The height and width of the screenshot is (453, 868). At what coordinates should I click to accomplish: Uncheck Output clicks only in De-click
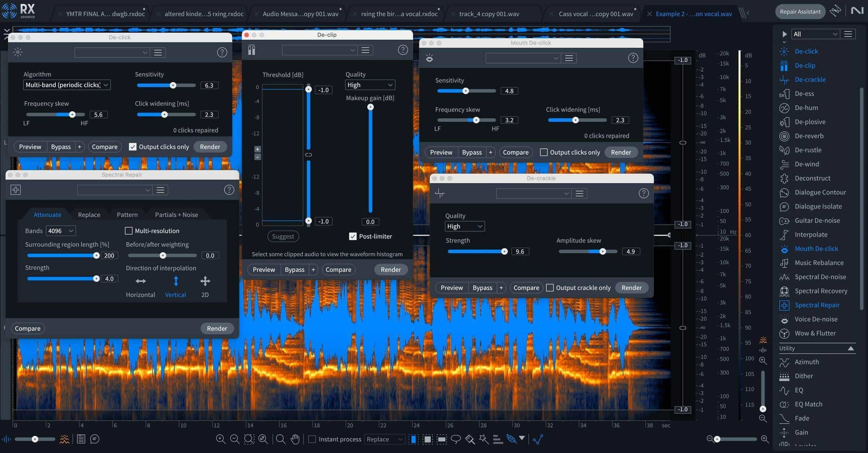[x=133, y=147]
